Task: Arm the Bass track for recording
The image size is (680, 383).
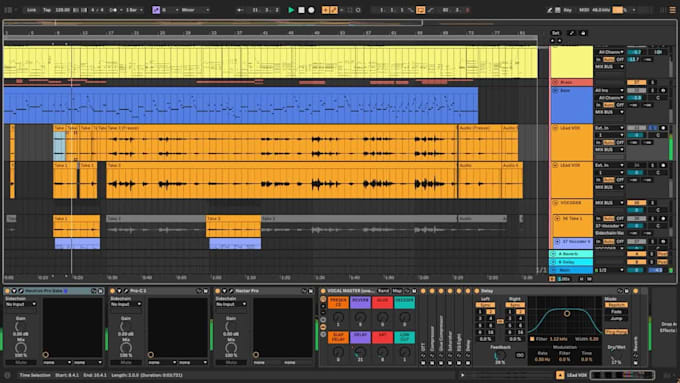Action: pyautogui.click(x=663, y=91)
